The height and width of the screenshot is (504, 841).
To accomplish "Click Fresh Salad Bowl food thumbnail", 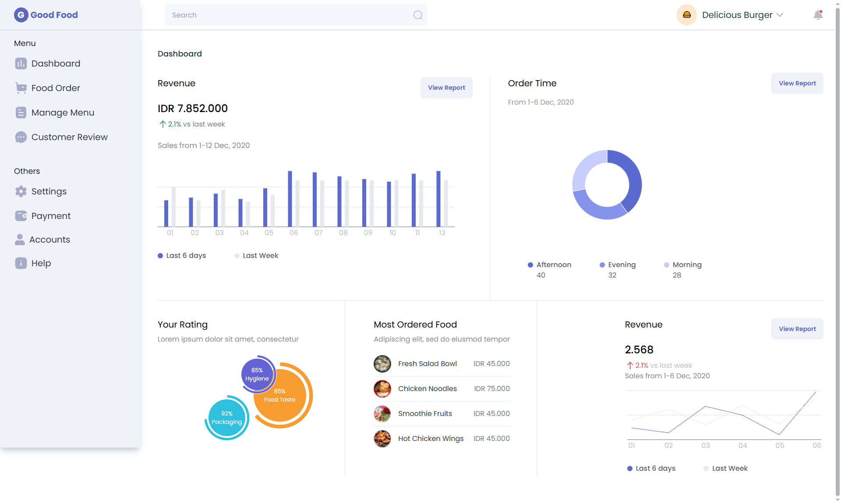I will tap(382, 364).
